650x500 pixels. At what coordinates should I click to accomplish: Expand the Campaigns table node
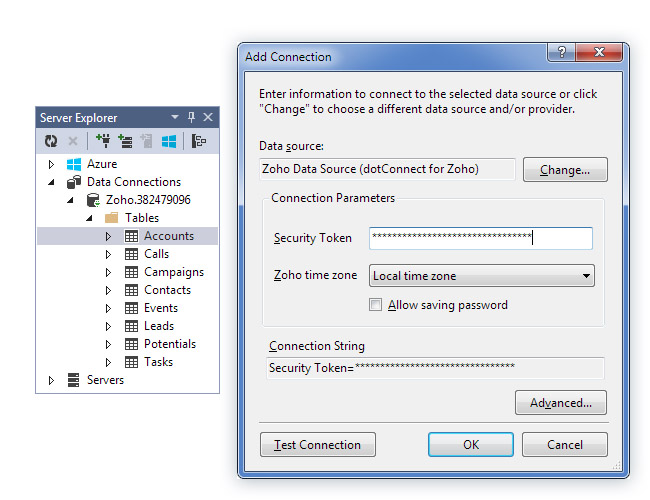[108, 272]
